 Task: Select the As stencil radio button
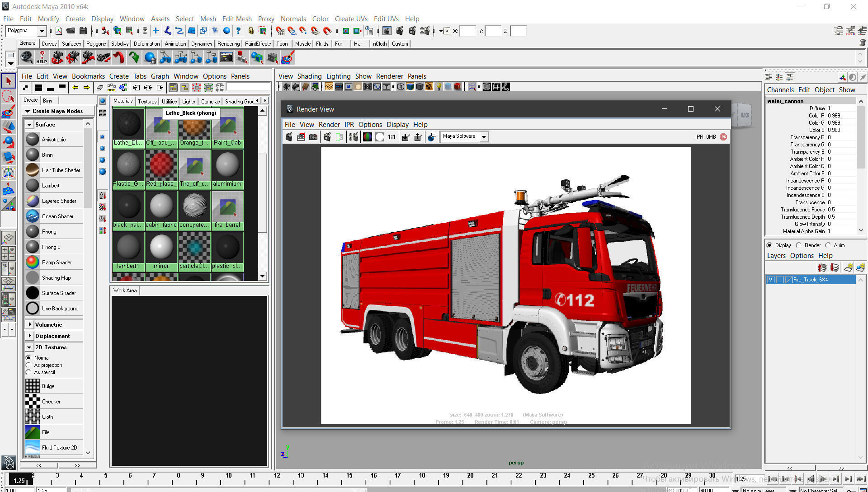28,372
